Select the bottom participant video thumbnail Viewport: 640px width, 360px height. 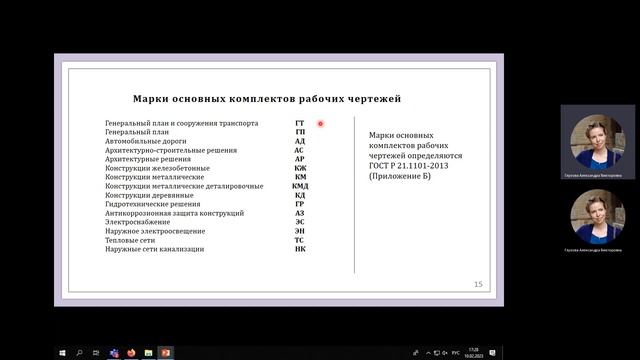(598, 217)
